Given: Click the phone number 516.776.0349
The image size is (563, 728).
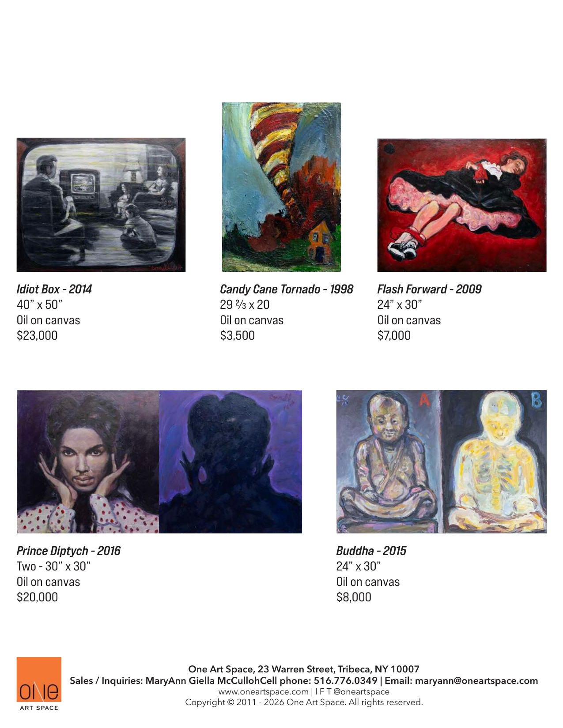Looking at the screenshot, I should pos(346,681).
